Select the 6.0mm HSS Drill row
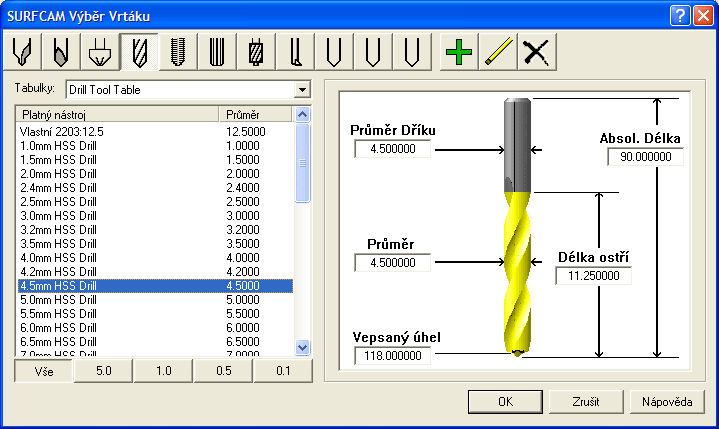 pos(155,328)
